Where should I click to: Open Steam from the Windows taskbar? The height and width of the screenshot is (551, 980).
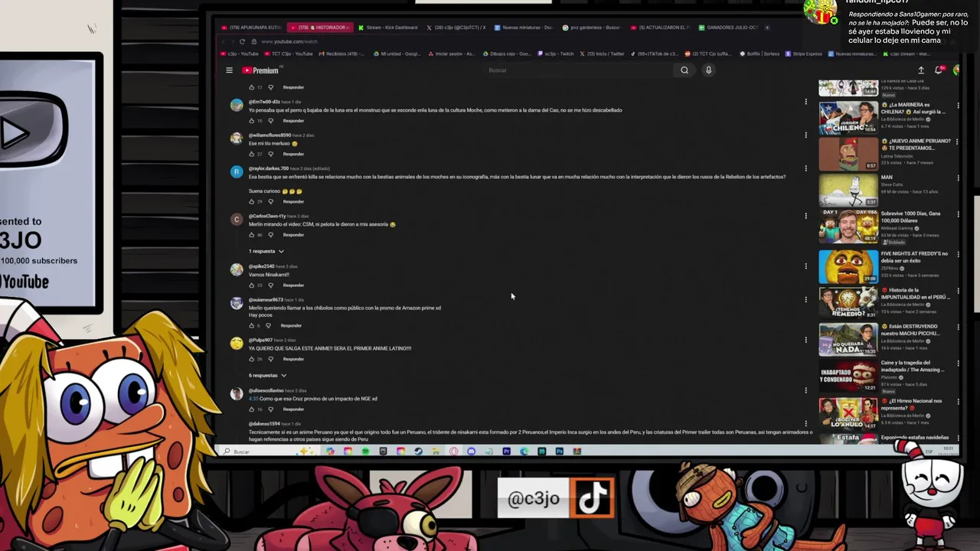pyautogui.click(x=418, y=452)
